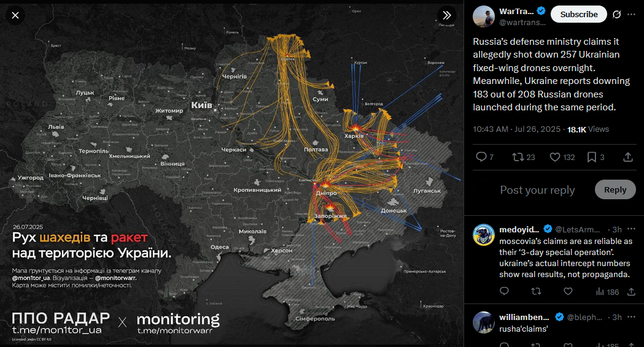644x347 pixels.
Task: Open medoyid profile avatar
Action: click(483, 235)
